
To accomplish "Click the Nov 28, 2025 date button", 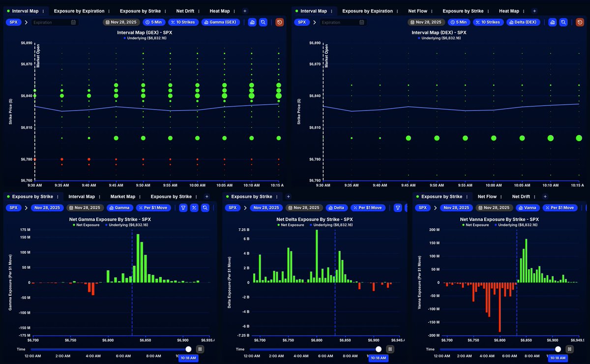I will pos(120,22).
